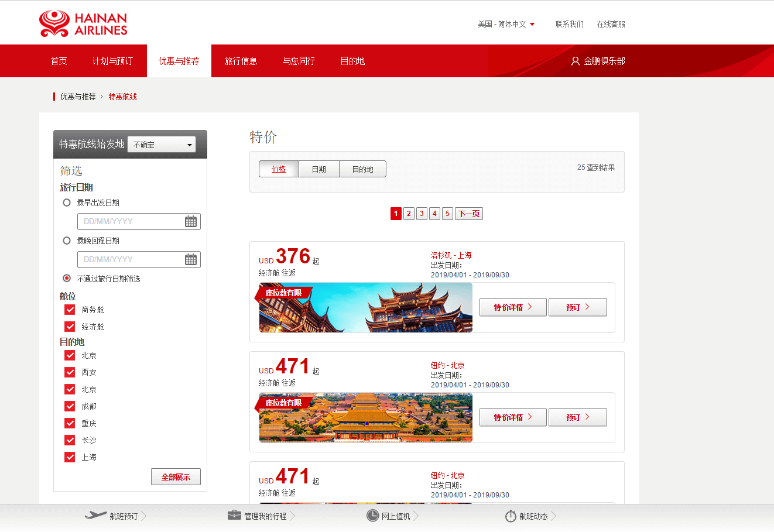
Task: Click the clock 网上值机 icon
Action: click(372, 516)
